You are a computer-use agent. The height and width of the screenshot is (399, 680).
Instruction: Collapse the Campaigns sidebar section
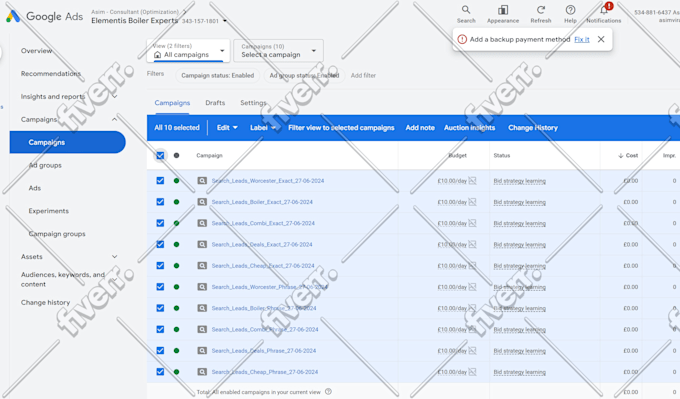tap(114, 119)
